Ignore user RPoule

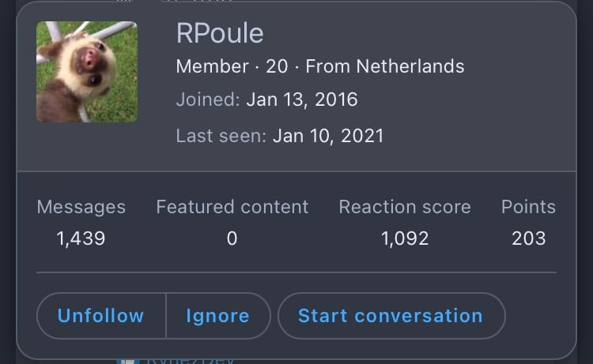(218, 316)
